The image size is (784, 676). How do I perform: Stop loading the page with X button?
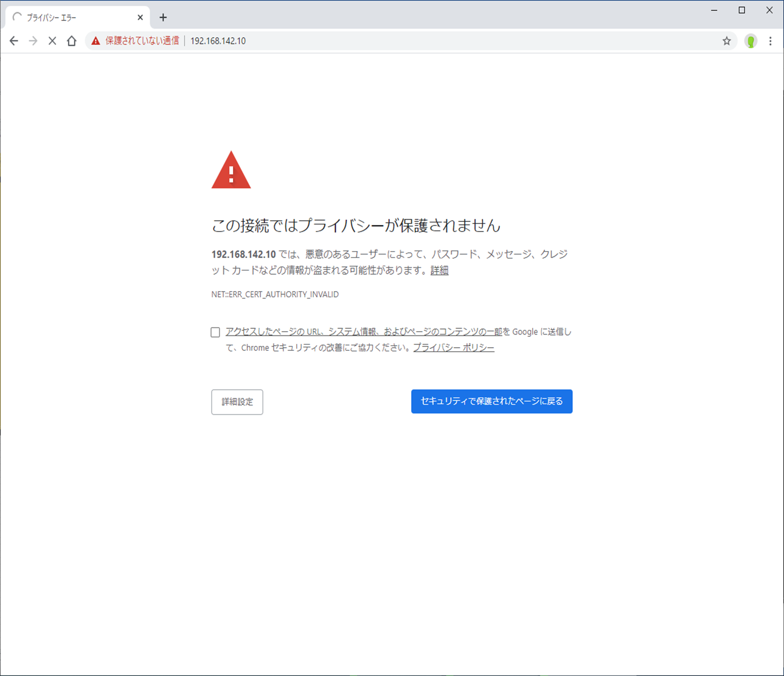(52, 41)
